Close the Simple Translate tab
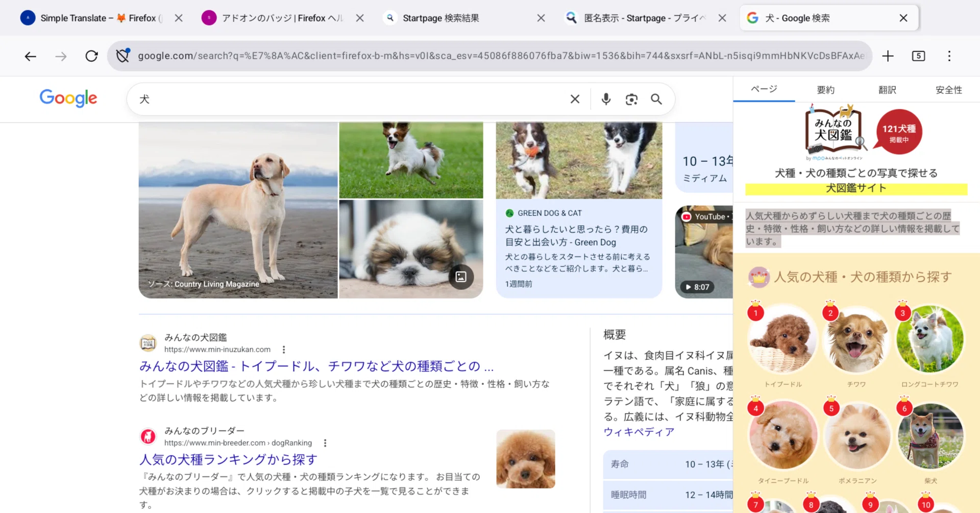Screen dimensions: 980x513 (x=179, y=18)
